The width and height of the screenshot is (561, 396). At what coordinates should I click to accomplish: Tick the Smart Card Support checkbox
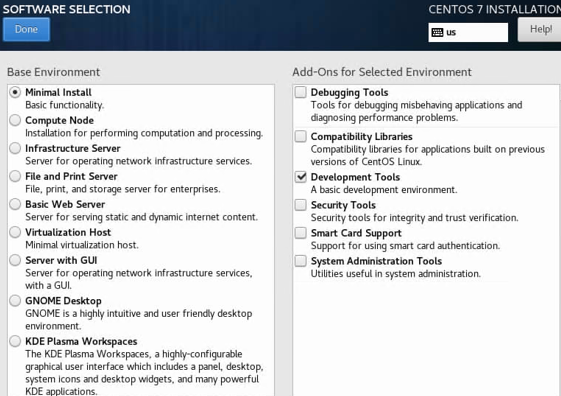(301, 233)
